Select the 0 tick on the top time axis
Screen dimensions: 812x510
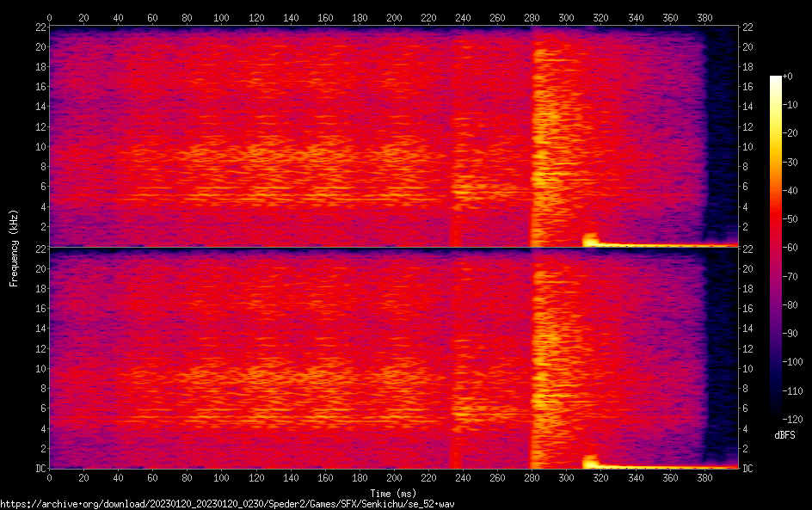tap(49, 16)
